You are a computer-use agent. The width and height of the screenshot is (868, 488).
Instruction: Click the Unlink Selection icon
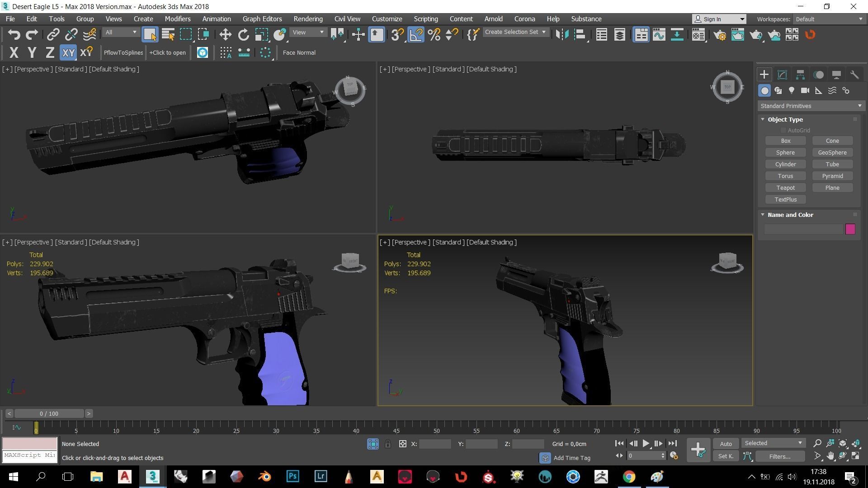[71, 35]
